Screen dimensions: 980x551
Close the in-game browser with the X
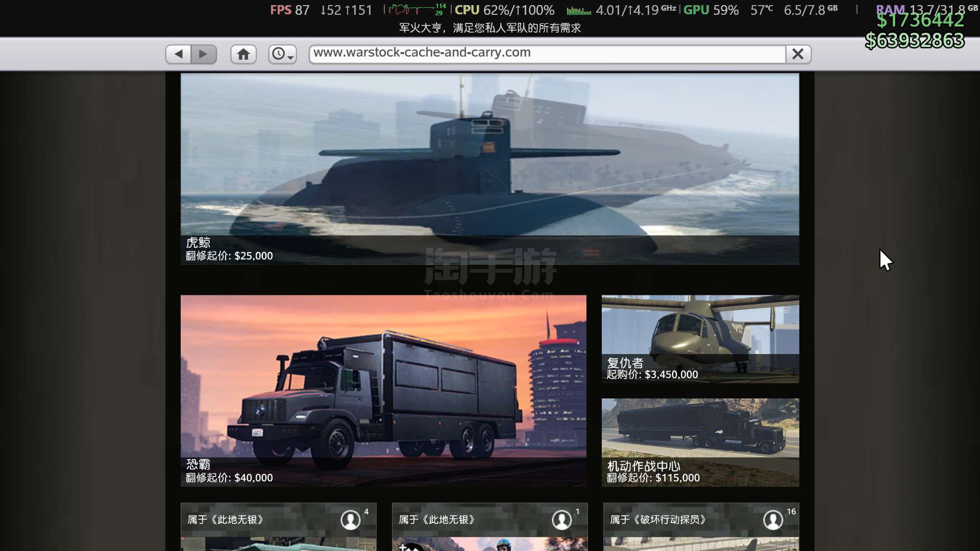pyautogui.click(x=798, y=54)
